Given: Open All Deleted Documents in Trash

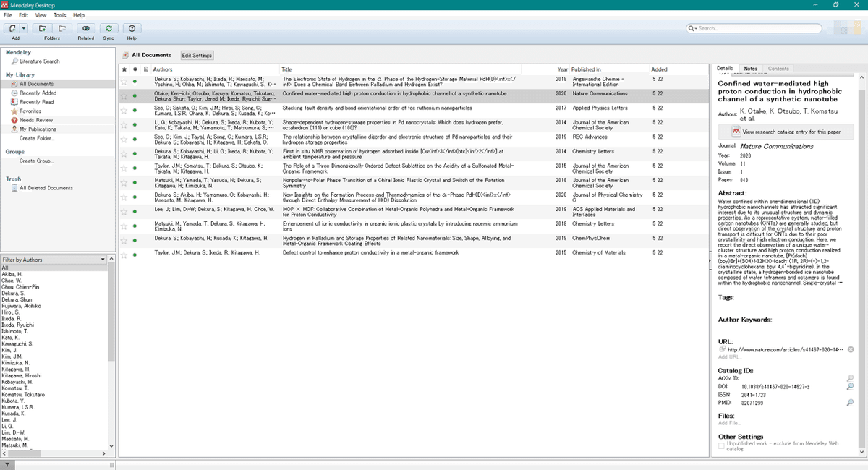Looking at the screenshot, I should coord(46,188).
